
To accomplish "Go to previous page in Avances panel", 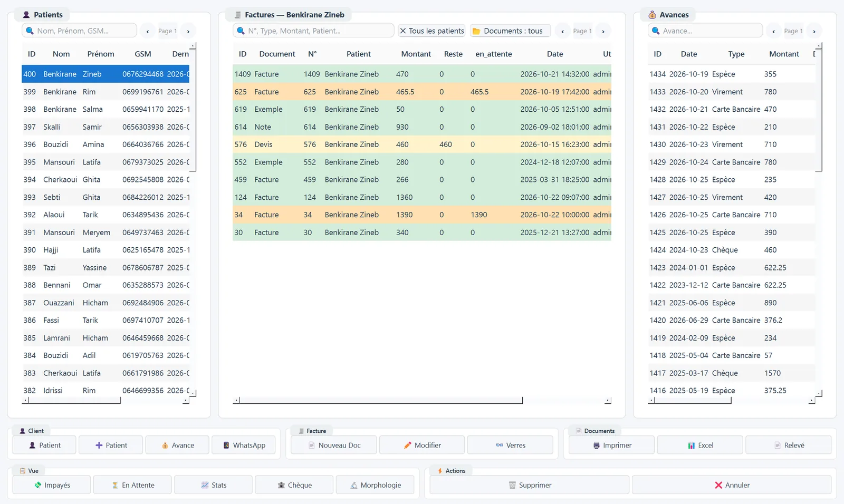I will [774, 31].
